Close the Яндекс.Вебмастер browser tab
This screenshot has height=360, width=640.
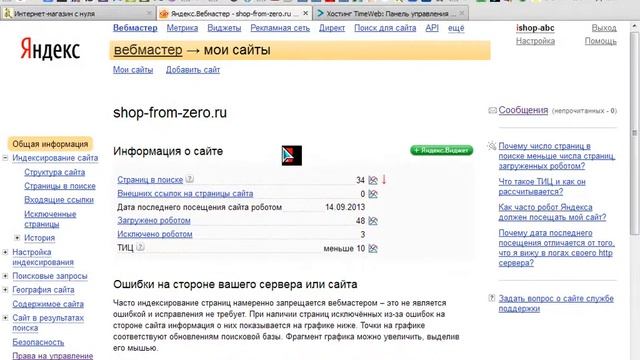(x=305, y=13)
